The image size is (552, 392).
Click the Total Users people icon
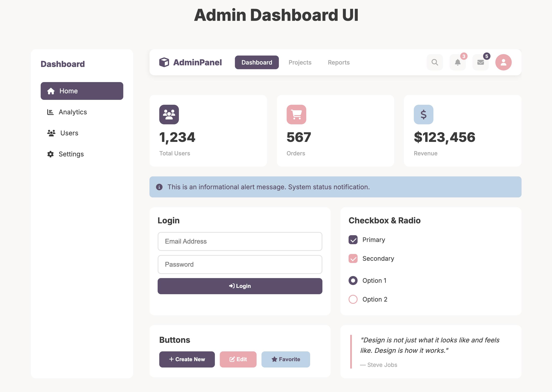coord(169,114)
